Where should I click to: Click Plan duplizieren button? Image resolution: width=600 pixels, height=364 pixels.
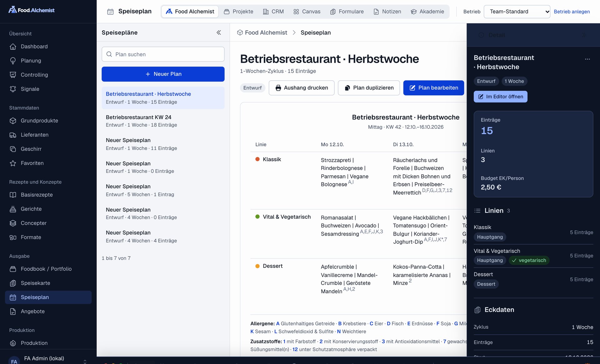369,88
